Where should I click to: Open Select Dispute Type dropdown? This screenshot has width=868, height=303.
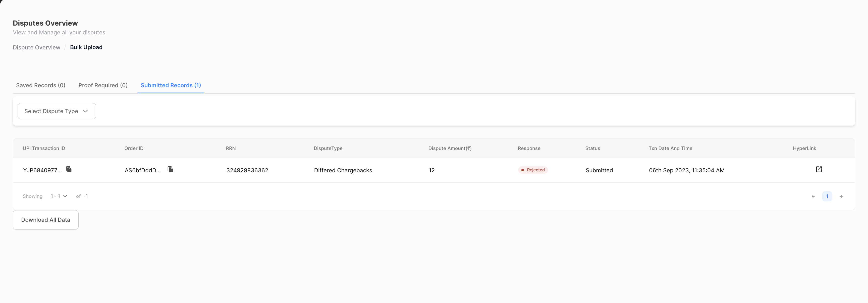pos(57,111)
